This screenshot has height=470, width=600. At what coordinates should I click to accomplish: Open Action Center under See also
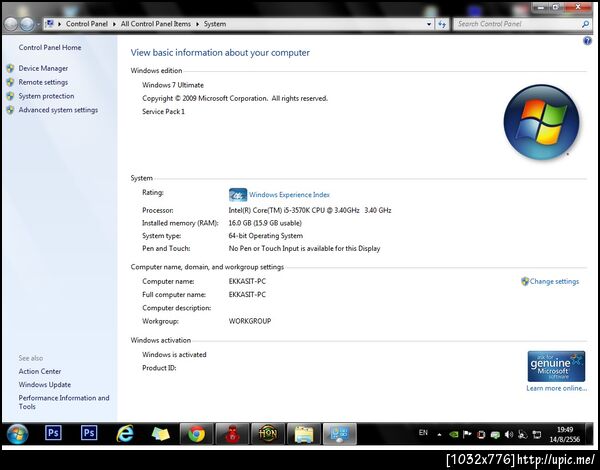coord(40,371)
